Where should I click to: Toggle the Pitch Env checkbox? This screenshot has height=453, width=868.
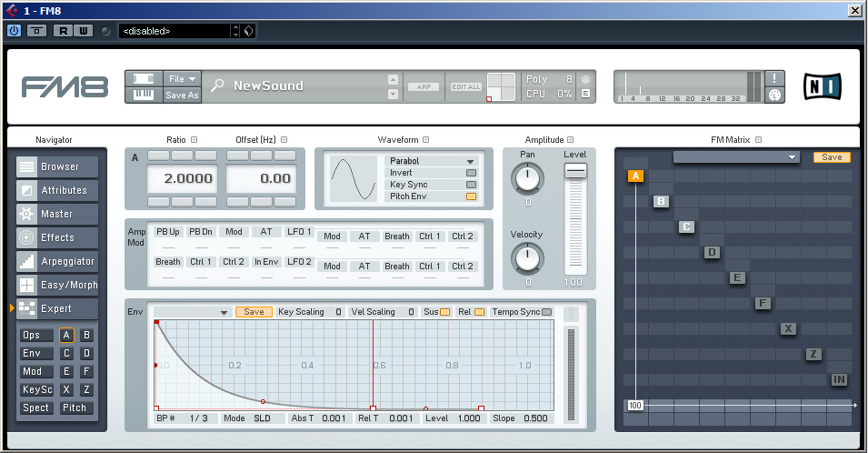click(471, 196)
